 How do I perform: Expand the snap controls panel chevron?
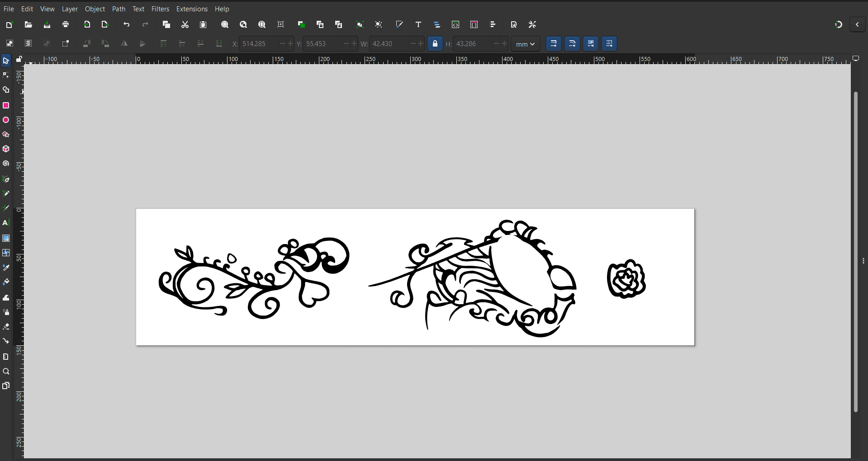pos(857,24)
